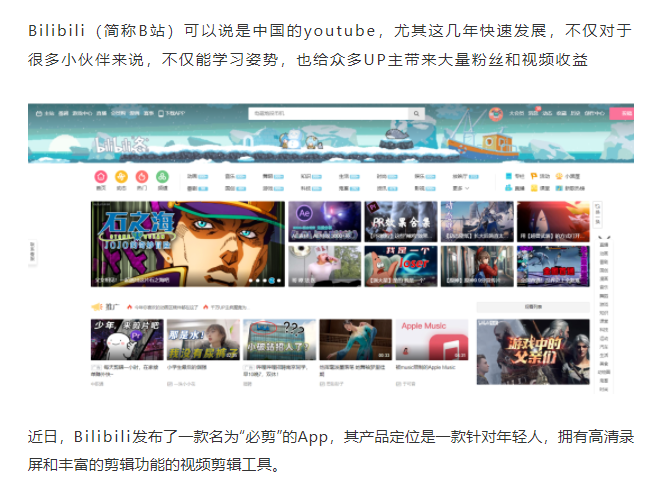The height and width of the screenshot is (486, 652).
Task: Open the 活动 flag icon shortcut
Action: (533, 176)
